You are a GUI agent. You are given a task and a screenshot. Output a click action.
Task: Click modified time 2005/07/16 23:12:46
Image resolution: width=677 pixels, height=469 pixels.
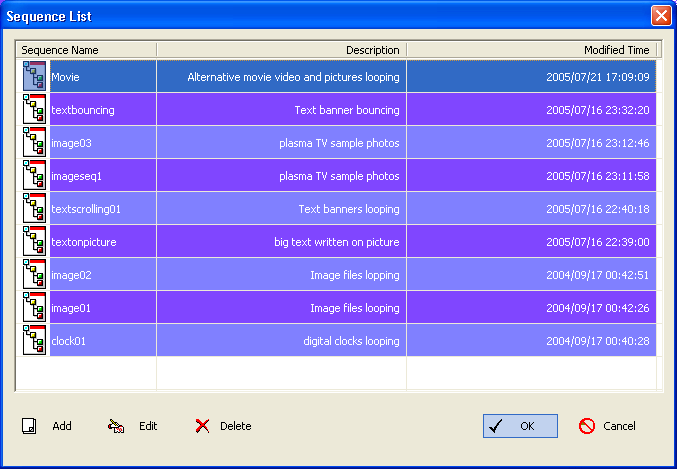[x=598, y=143]
